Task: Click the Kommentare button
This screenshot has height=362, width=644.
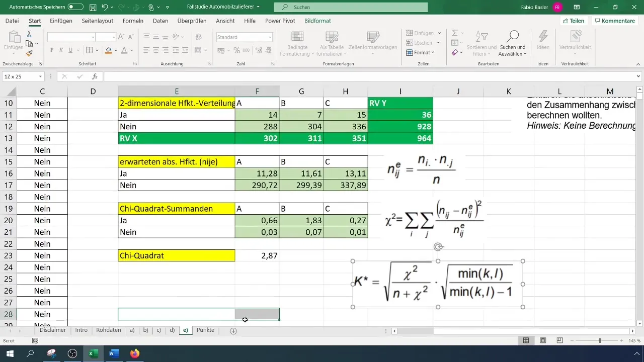Action: pos(614,21)
